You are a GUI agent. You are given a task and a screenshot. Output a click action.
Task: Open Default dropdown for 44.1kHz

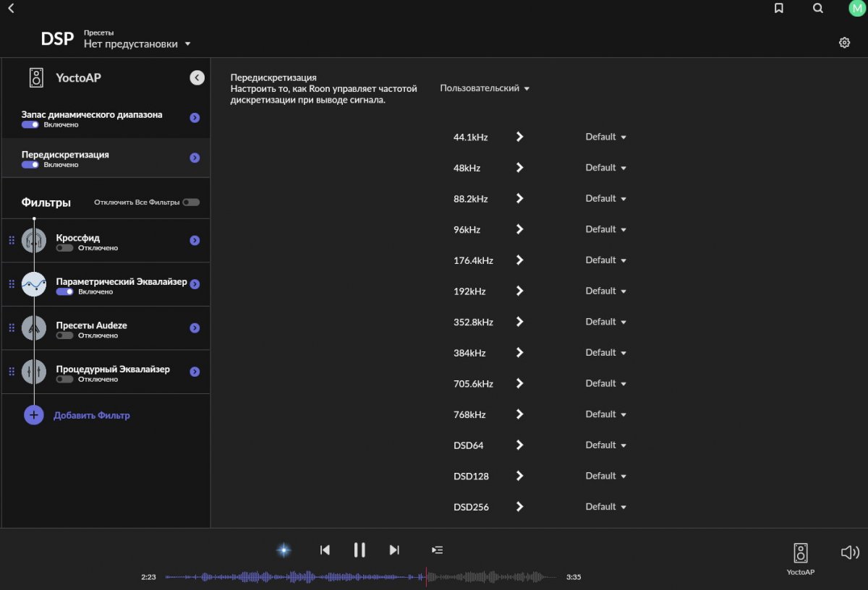(x=605, y=137)
